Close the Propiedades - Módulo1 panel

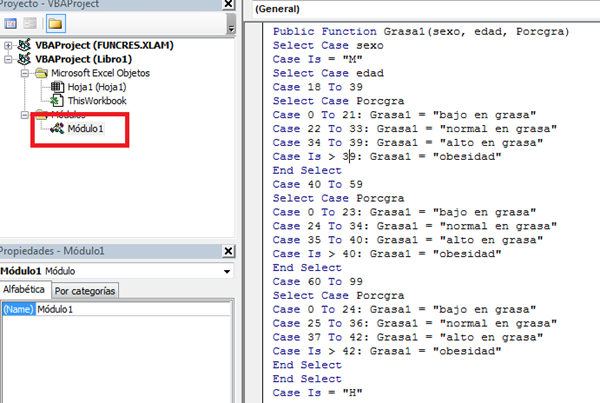pyautogui.click(x=228, y=251)
